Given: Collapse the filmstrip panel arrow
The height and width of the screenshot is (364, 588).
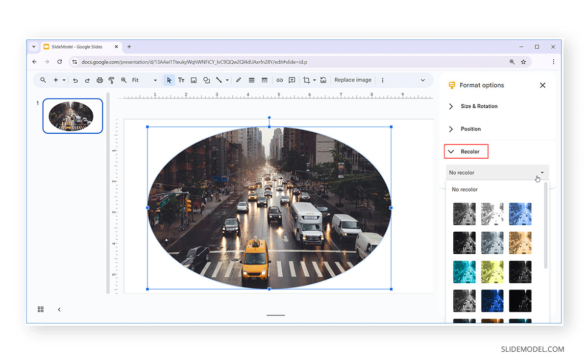Looking at the screenshot, I should point(59,310).
